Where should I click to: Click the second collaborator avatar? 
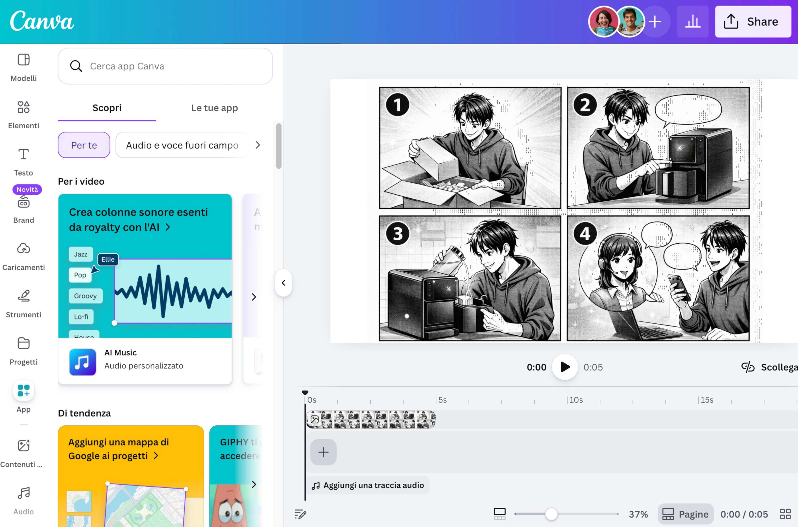[x=630, y=21]
